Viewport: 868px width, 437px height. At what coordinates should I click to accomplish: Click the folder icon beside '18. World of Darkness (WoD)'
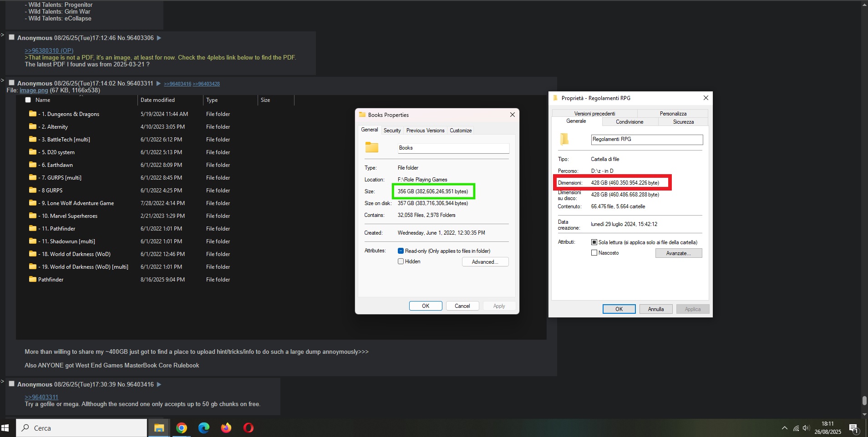[33, 254]
